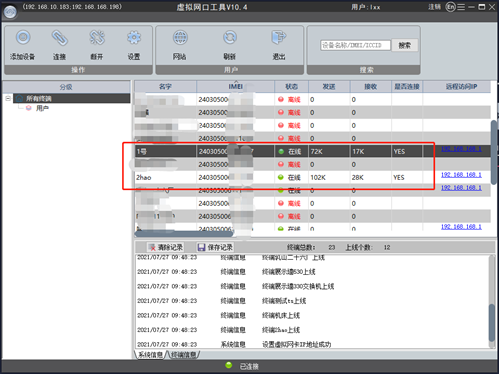The height and width of the screenshot is (374, 499).
Task: Select log entry 终端2hao上线
Action: click(x=281, y=330)
